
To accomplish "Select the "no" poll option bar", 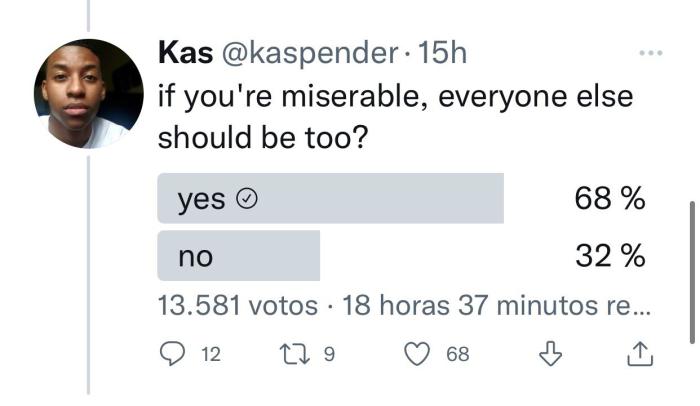I will click(238, 256).
